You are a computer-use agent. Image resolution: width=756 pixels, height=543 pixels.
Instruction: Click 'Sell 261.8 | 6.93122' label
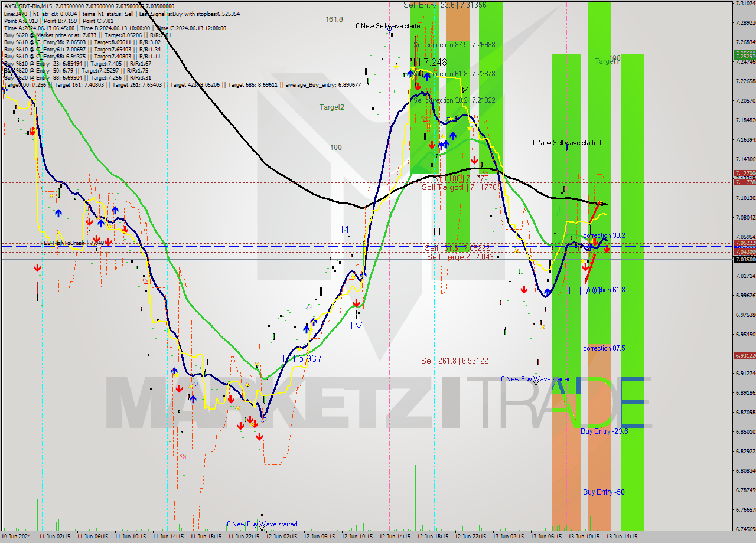pyautogui.click(x=454, y=361)
